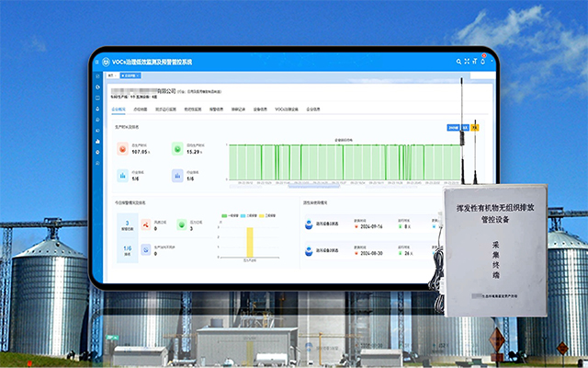Toggle the green legend in the alarm chart
The width and height of the screenshot is (588, 368).
pyautogui.click(x=223, y=217)
